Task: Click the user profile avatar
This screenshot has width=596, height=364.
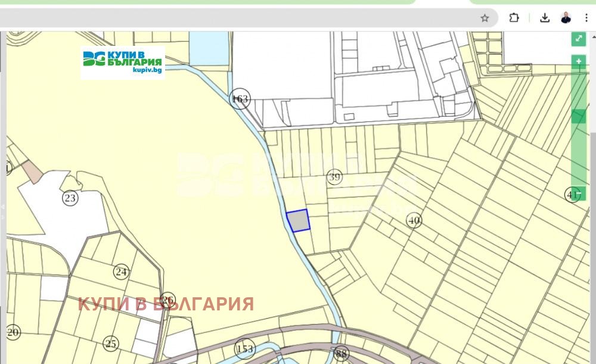Action: click(566, 18)
